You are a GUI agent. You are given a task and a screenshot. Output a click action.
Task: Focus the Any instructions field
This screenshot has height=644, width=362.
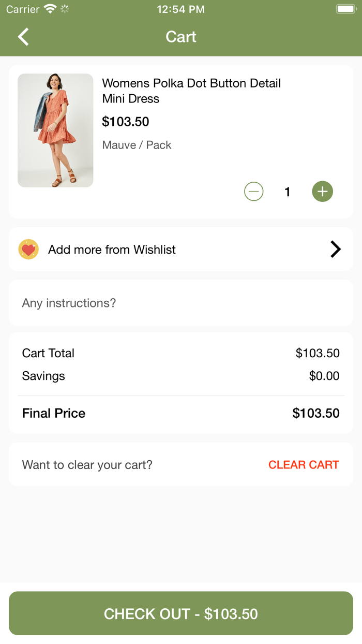tap(181, 303)
